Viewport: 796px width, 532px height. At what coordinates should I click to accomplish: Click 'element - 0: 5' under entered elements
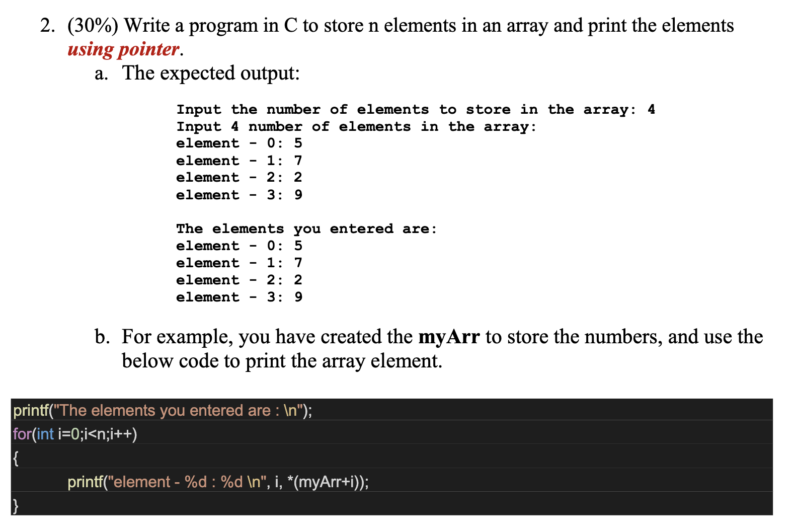tap(239, 246)
